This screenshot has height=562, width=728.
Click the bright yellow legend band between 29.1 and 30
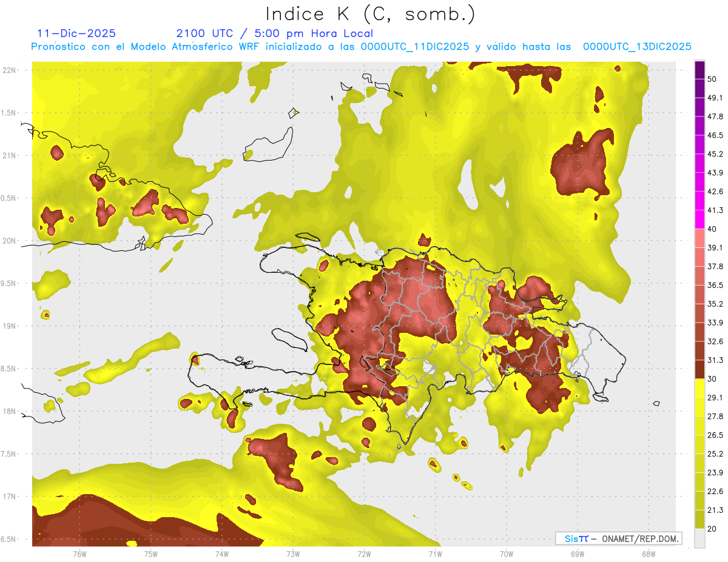click(699, 389)
